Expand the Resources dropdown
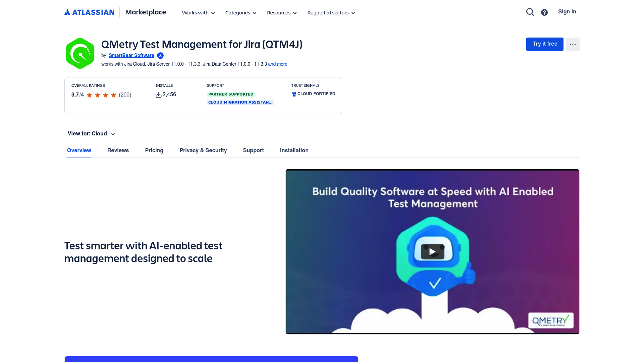The height and width of the screenshot is (362, 644). (281, 13)
